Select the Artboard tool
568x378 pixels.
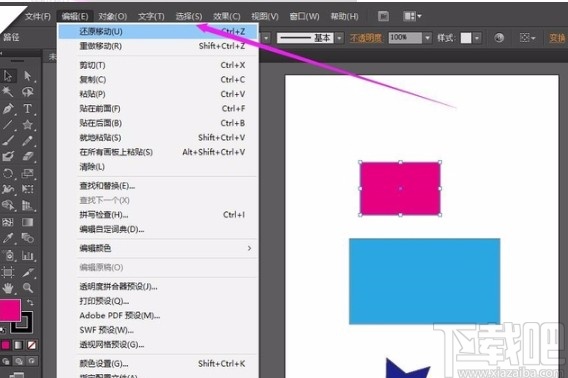pos(8,272)
